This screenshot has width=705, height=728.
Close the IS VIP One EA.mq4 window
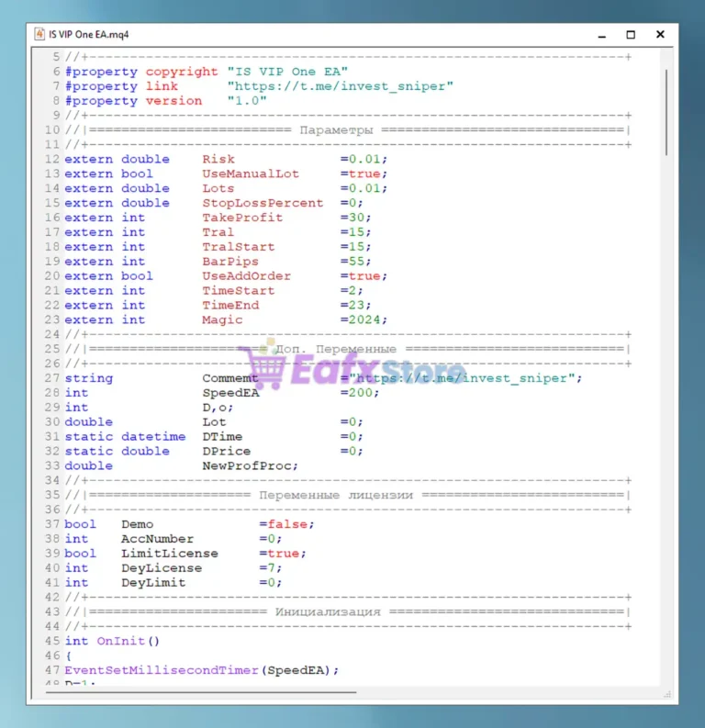660,34
